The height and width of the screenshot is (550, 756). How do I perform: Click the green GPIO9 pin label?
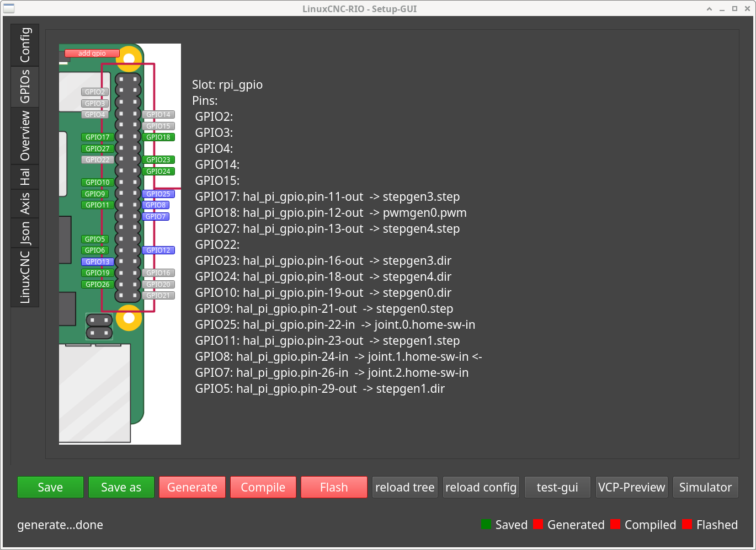pos(95,194)
